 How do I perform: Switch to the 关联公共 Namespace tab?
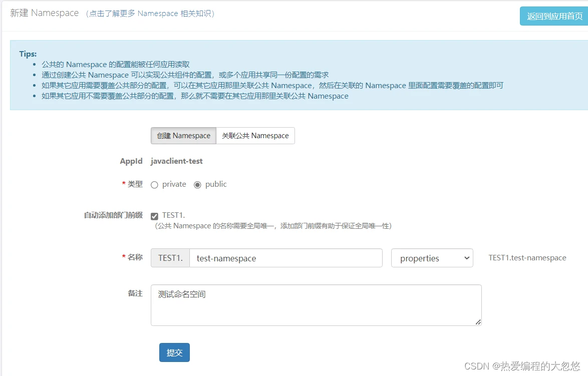[255, 136]
